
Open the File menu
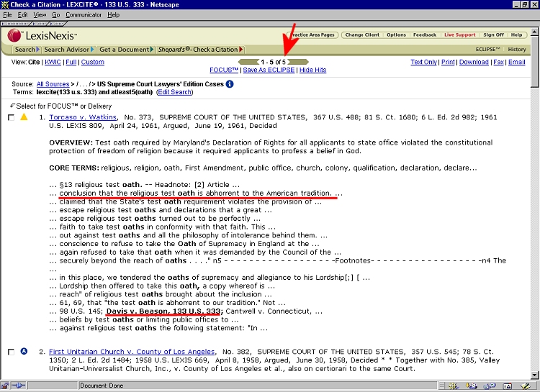pos(7,15)
